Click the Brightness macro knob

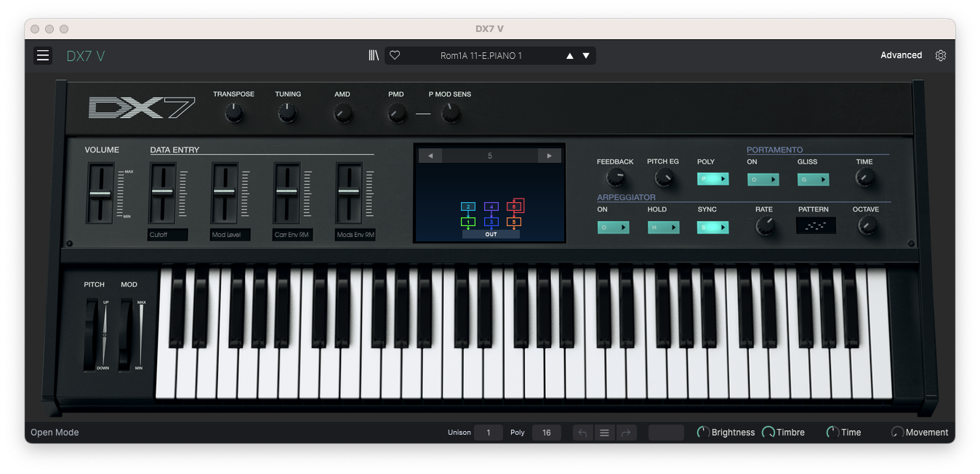point(703,433)
